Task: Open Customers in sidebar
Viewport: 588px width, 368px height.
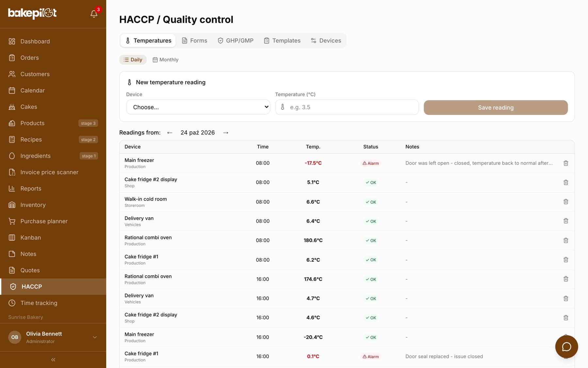Action: click(x=53, y=74)
